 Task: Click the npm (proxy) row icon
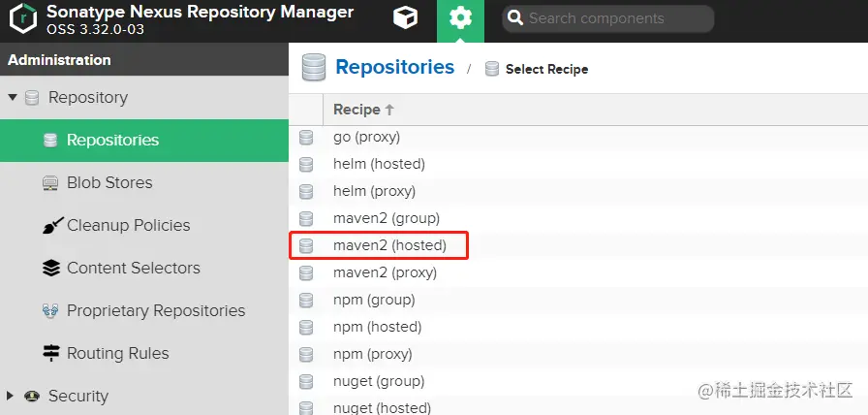click(x=306, y=355)
